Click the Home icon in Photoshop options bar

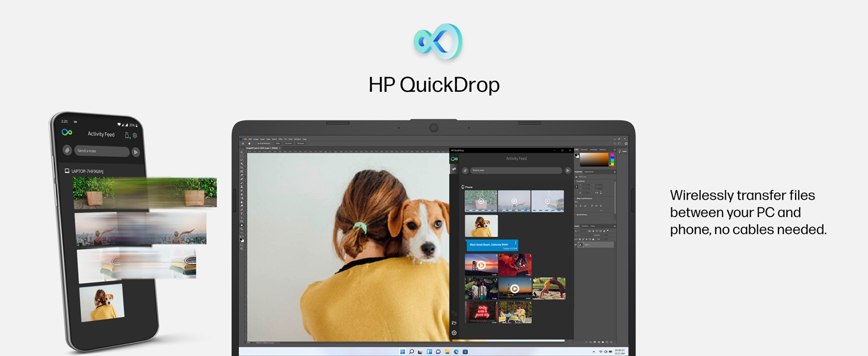(x=242, y=144)
